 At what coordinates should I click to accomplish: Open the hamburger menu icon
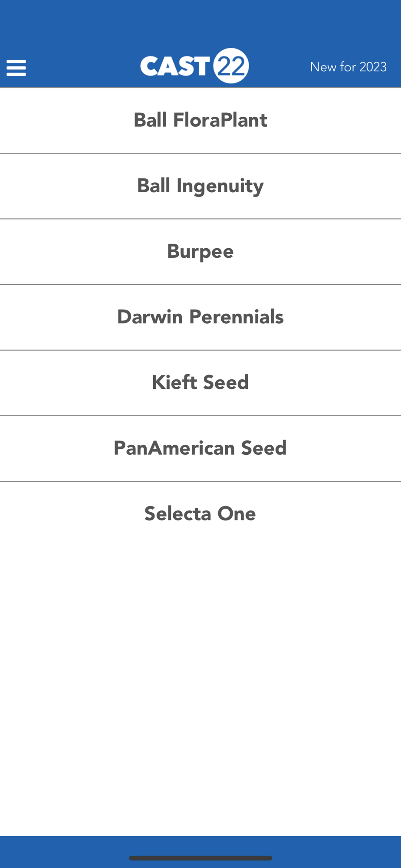click(x=16, y=68)
